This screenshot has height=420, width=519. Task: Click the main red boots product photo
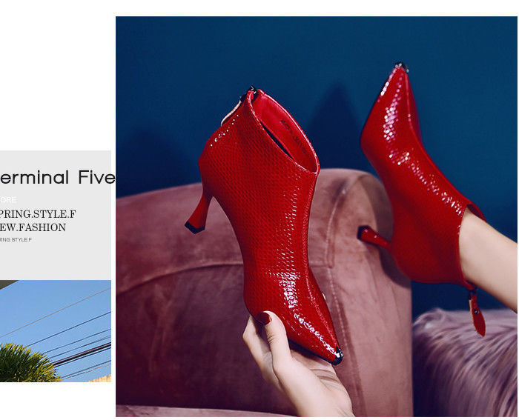316,216
